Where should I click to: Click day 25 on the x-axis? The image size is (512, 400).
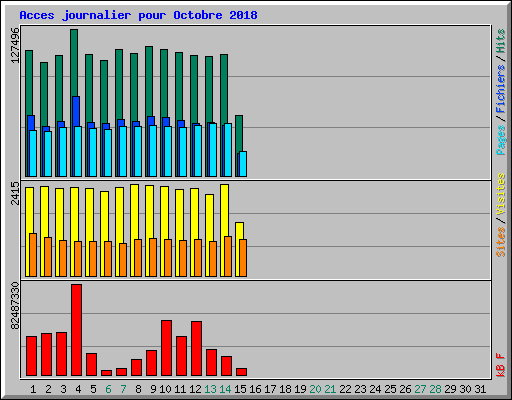[390, 389]
